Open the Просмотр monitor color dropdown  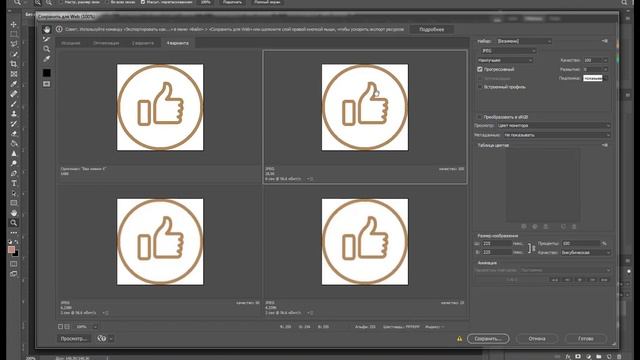pos(553,126)
